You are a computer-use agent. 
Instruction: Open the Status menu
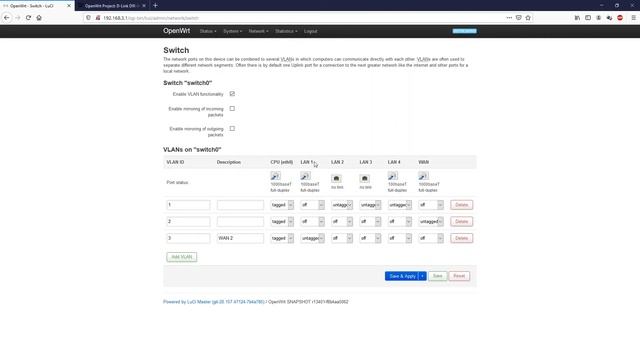click(208, 31)
